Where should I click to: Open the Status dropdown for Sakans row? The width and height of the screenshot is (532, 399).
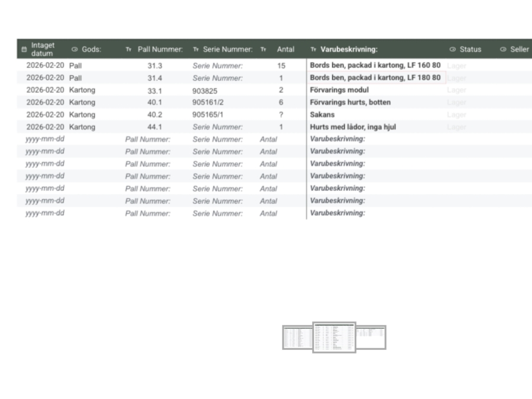(x=457, y=115)
